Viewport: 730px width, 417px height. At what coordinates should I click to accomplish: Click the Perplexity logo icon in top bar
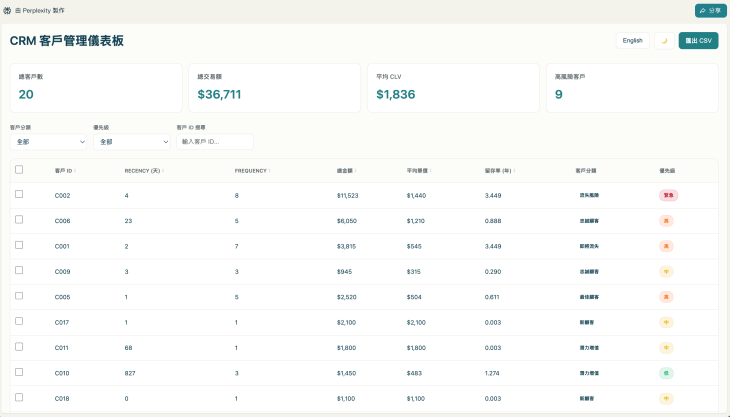coord(8,10)
